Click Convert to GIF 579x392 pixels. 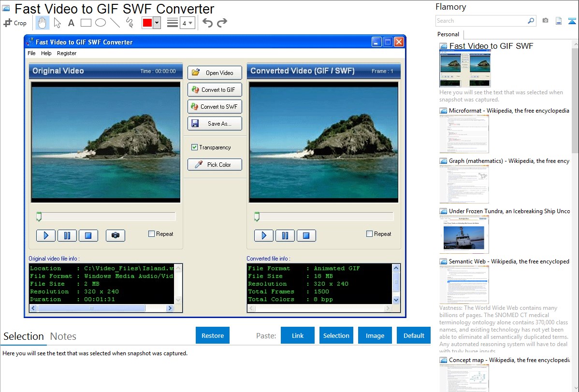pos(215,90)
